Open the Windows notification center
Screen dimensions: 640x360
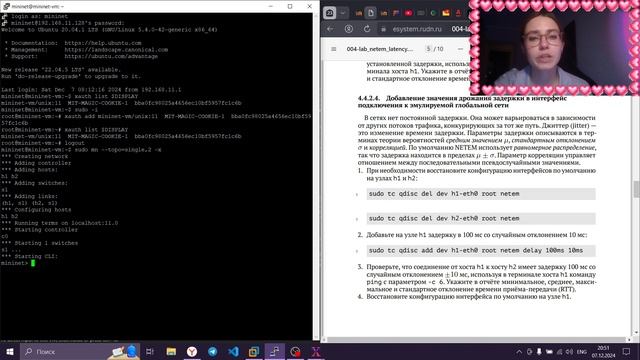(627, 352)
